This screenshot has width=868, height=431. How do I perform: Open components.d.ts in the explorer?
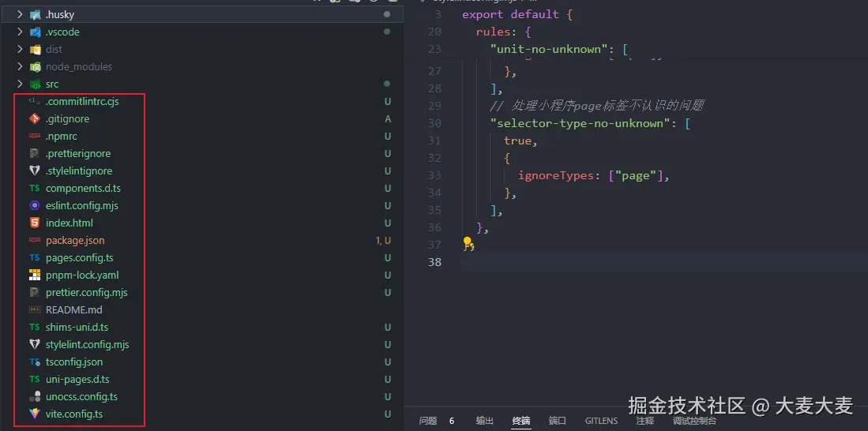click(83, 188)
